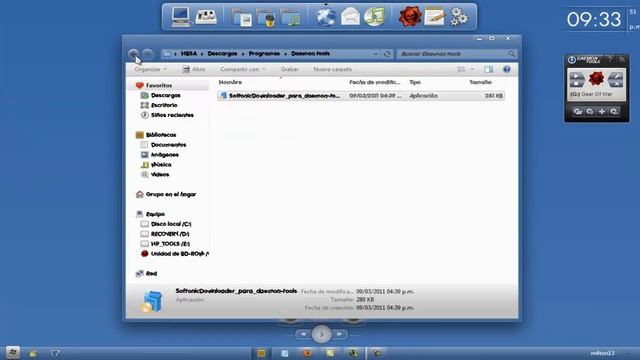The width and height of the screenshot is (640, 360).
Task: Open the RECOVERY (D:) drive
Action: (170, 234)
